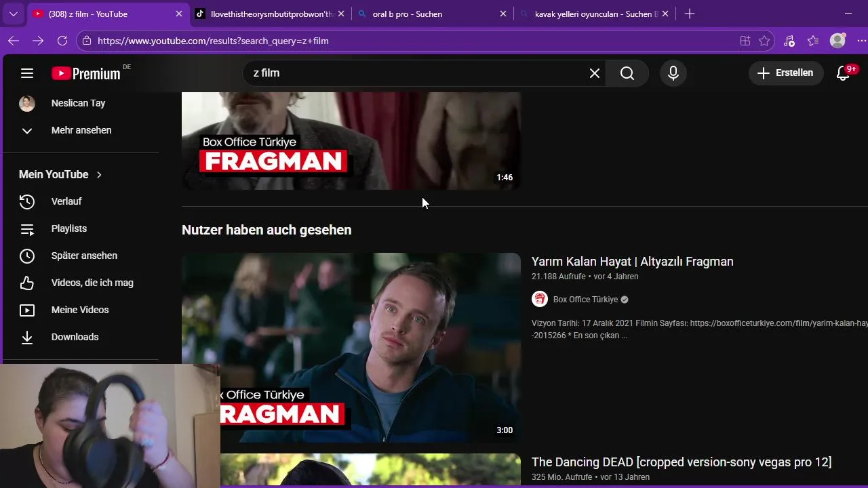The width and height of the screenshot is (868, 488).
Task: Play Yarım Kalan Hayat thumbnail
Action: [351, 348]
